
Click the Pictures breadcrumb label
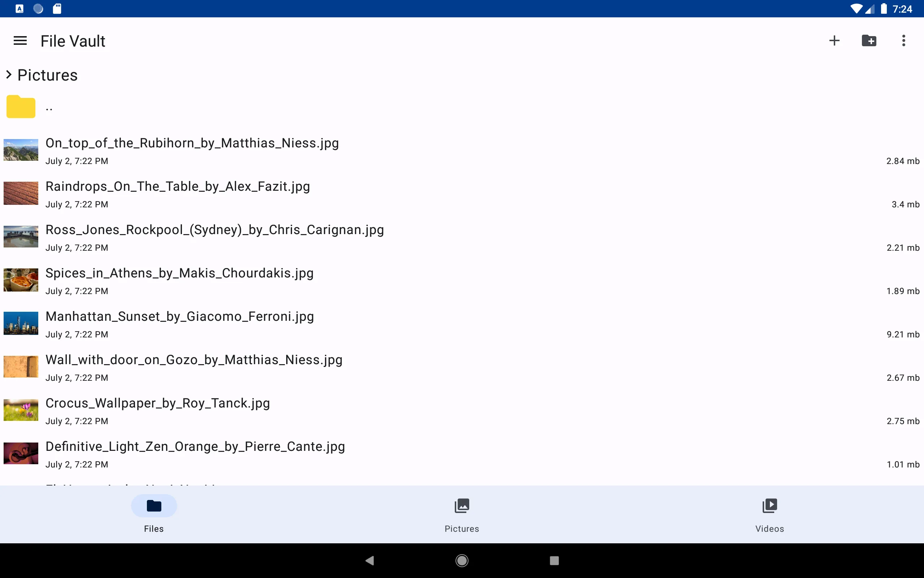(47, 75)
